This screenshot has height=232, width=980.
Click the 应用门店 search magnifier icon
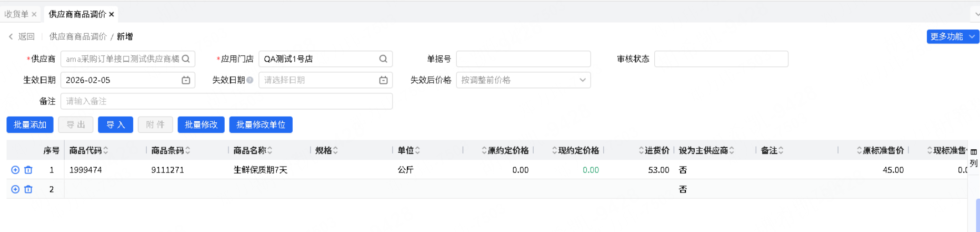(x=383, y=59)
